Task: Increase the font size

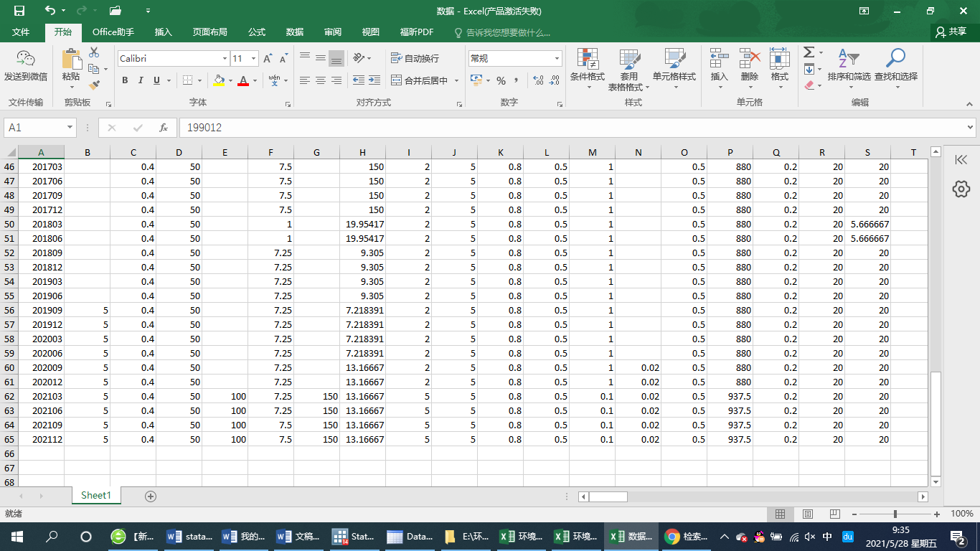Action: click(x=268, y=59)
